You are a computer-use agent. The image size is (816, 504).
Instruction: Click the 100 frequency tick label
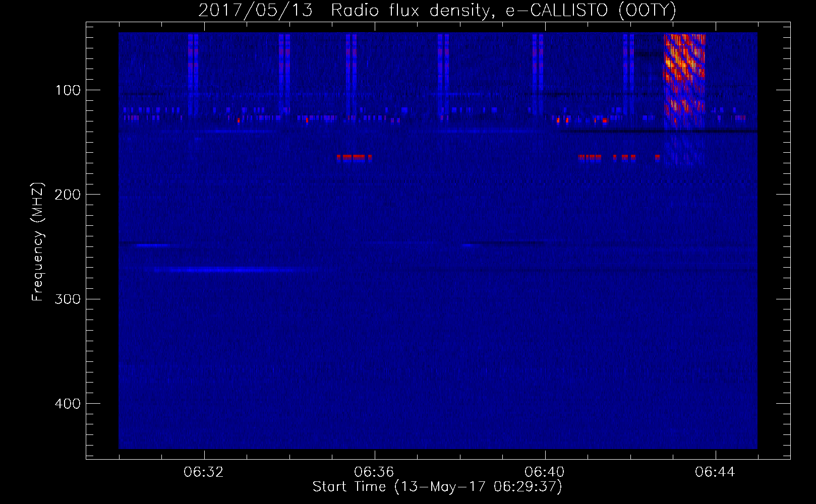tap(68, 90)
